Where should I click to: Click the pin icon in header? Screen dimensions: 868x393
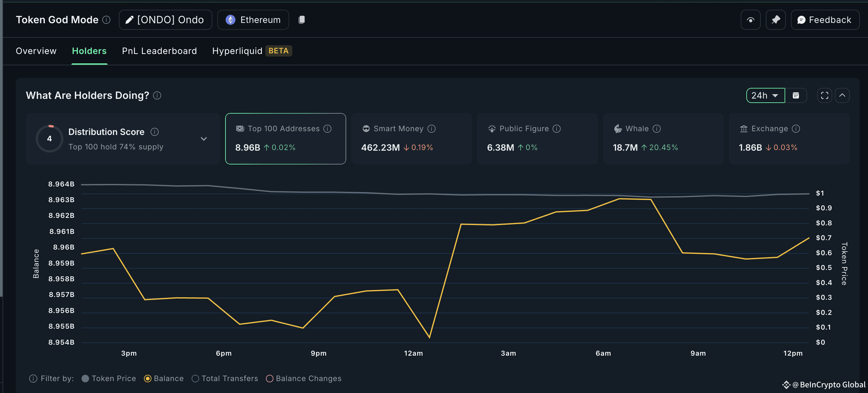pyautogui.click(x=776, y=20)
